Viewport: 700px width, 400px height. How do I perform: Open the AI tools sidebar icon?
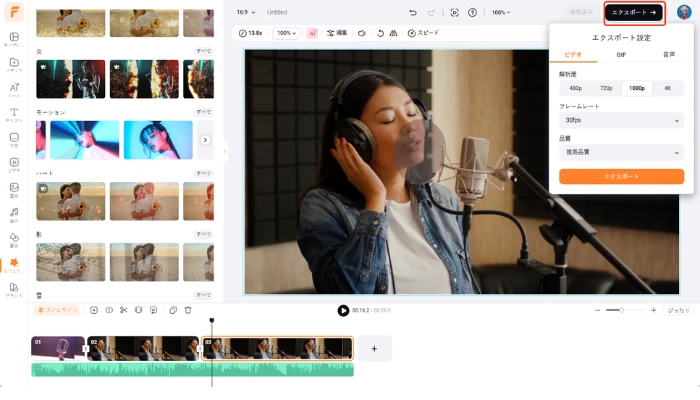(14, 89)
